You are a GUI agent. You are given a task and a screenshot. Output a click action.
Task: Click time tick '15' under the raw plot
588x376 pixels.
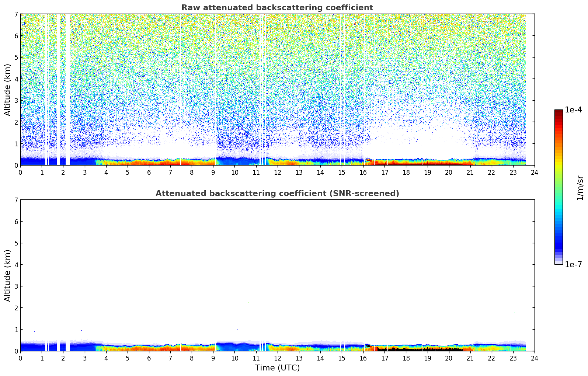[x=342, y=172]
